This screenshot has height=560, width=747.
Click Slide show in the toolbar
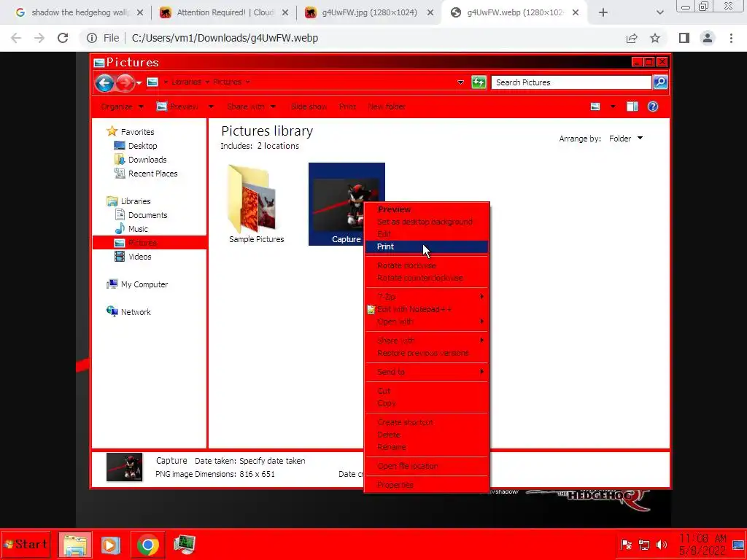point(309,106)
